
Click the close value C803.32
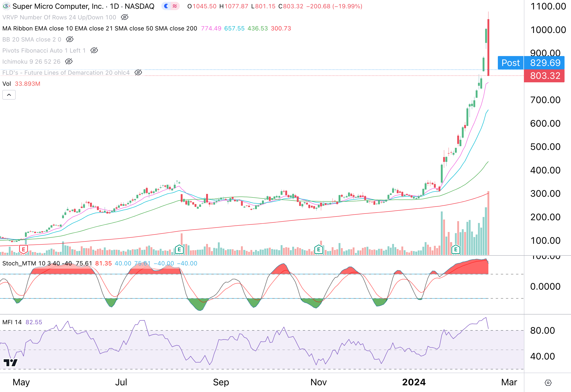(x=291, y=6)
